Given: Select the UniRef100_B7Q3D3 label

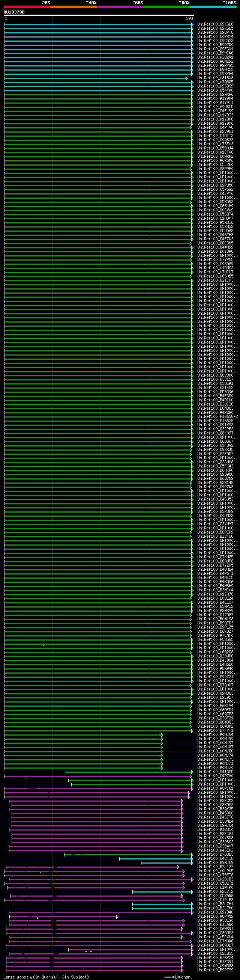Looking at the screenshot, I should (x=215, y=855).
